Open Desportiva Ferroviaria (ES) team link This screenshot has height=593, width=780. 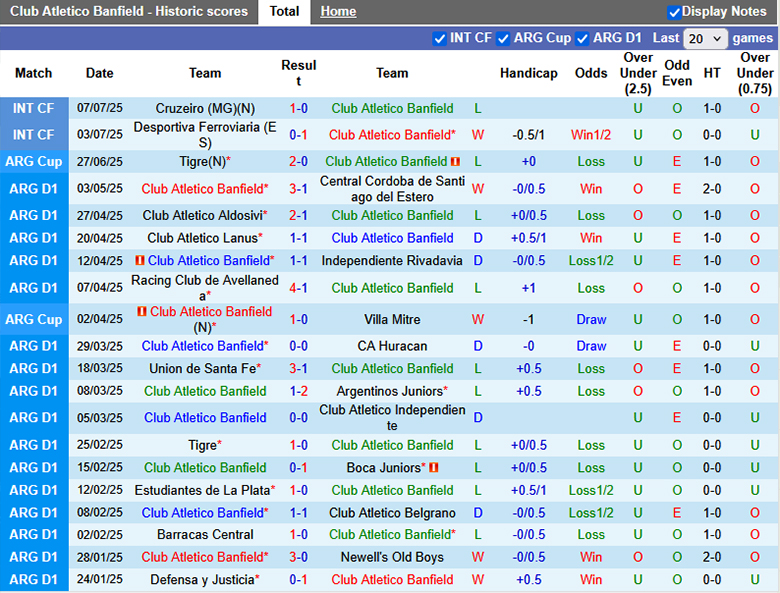click(205, 135)
